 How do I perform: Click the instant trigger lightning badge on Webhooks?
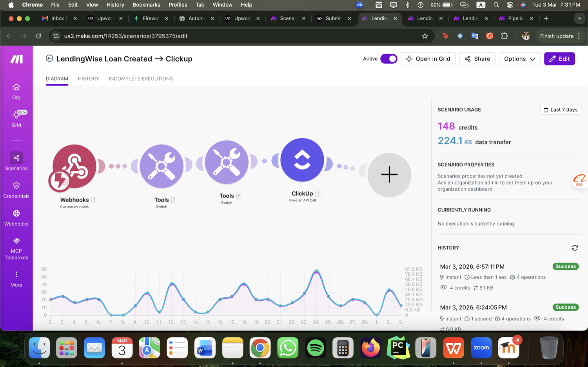(60, 181)
